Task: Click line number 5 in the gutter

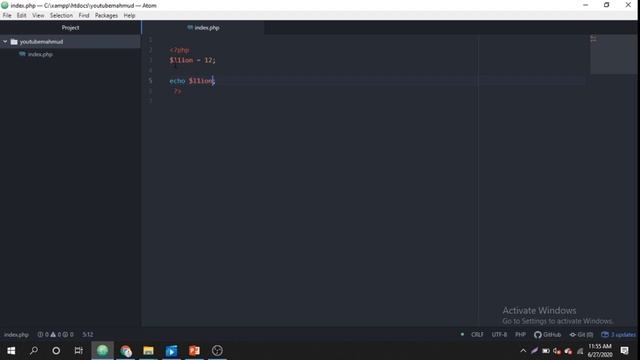Action: [150, 81]
